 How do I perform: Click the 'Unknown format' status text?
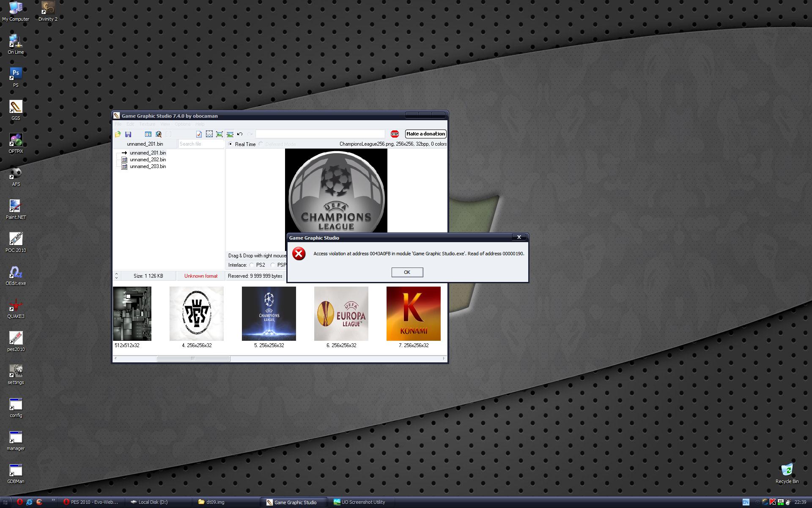click(201, 276)
